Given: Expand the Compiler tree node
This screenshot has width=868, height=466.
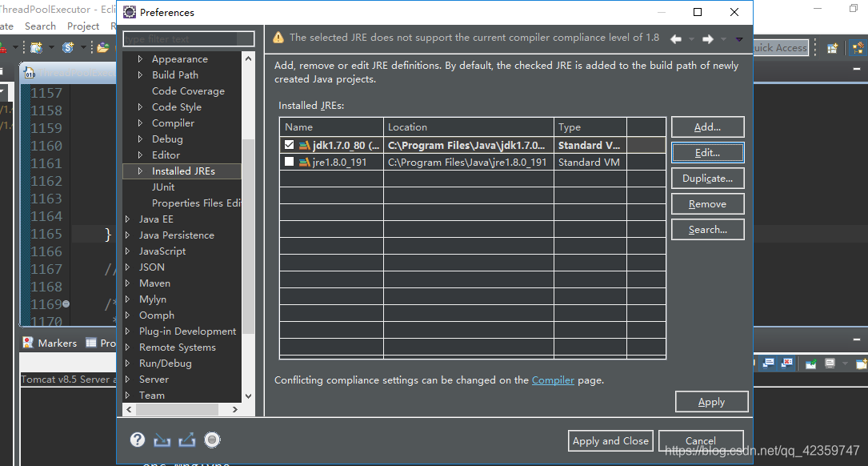Looking at the screenshot, I should pos(140,123).
